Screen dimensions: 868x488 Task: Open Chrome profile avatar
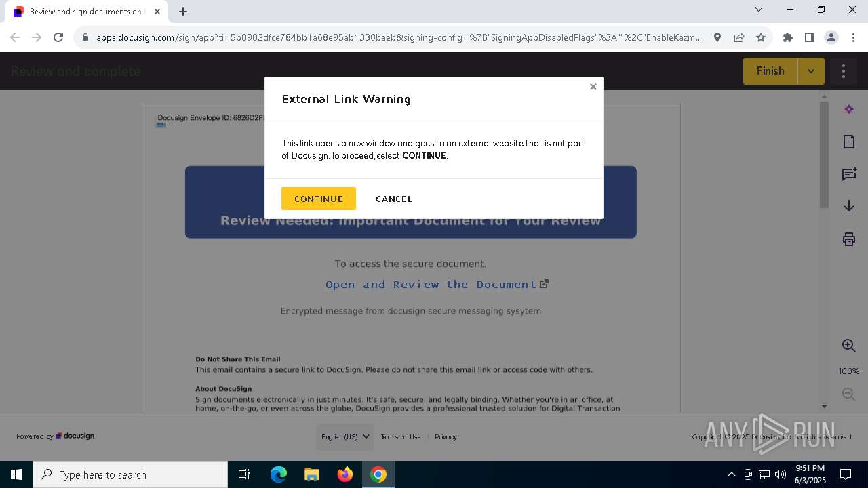tap(831, 37)
